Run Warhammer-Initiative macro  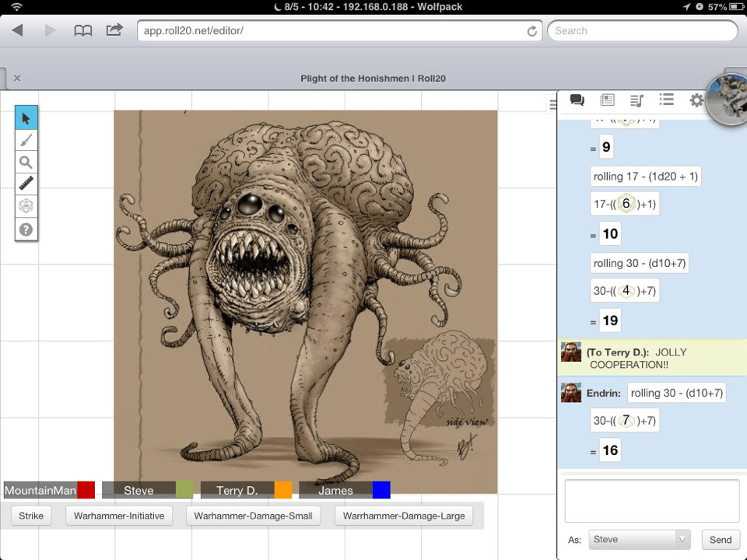(119, 516)
